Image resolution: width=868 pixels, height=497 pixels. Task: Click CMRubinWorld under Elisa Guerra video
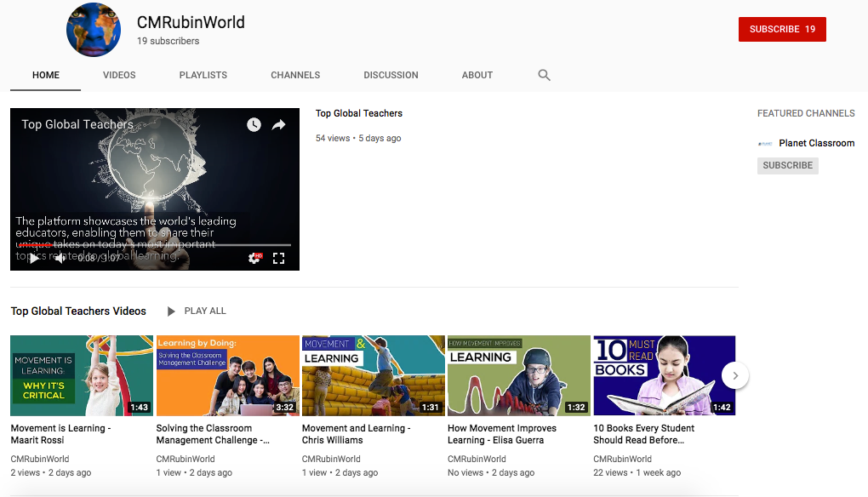tap(477, 459)
